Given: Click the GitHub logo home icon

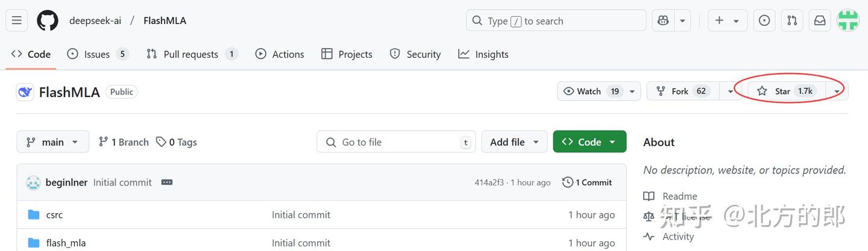Looking at the screenshot, I should point(48,20).
